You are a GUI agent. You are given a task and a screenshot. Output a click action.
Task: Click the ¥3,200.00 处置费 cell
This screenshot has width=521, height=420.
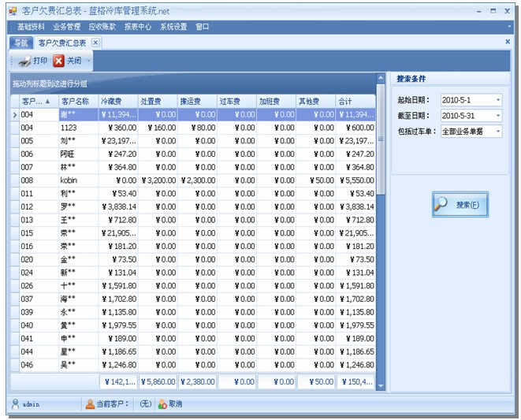pyautogui.click(x=158, y=180)
